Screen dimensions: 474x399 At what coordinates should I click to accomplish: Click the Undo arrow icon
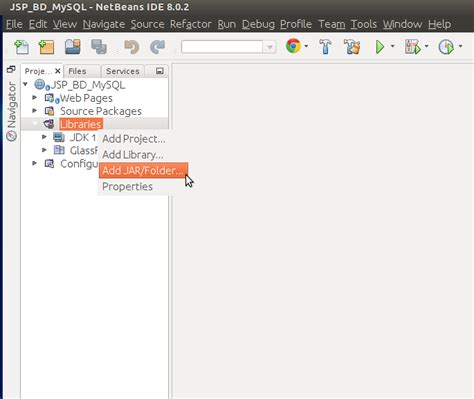pyautogui.click(x=131, y=47)
